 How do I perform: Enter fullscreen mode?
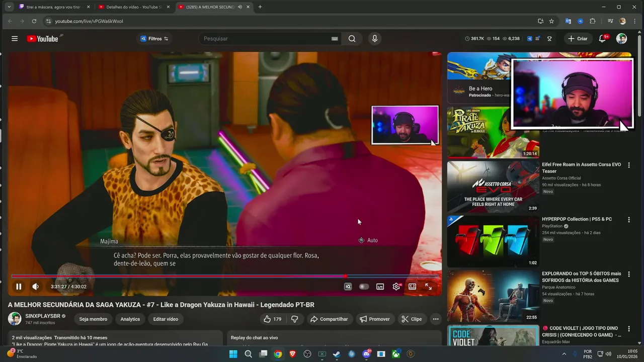429,287
